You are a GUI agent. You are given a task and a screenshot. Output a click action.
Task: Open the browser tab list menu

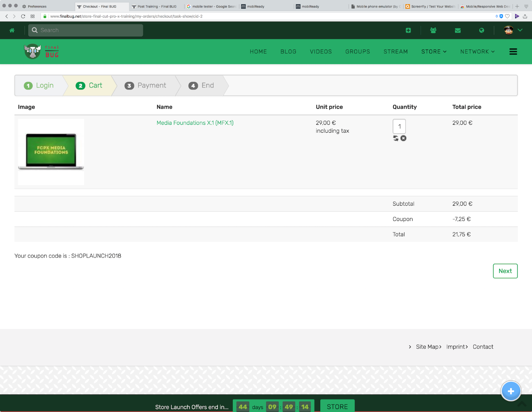(526, 6)
